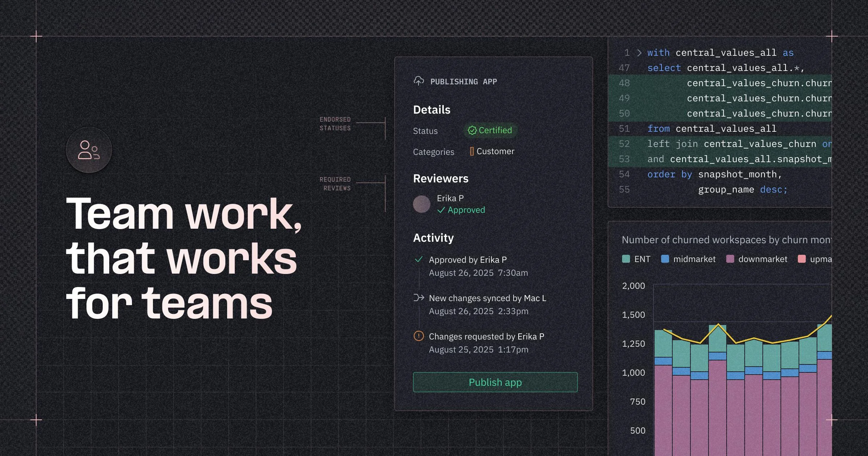
Task: Click the Reviewers section heading
Action: click(441, 178)
